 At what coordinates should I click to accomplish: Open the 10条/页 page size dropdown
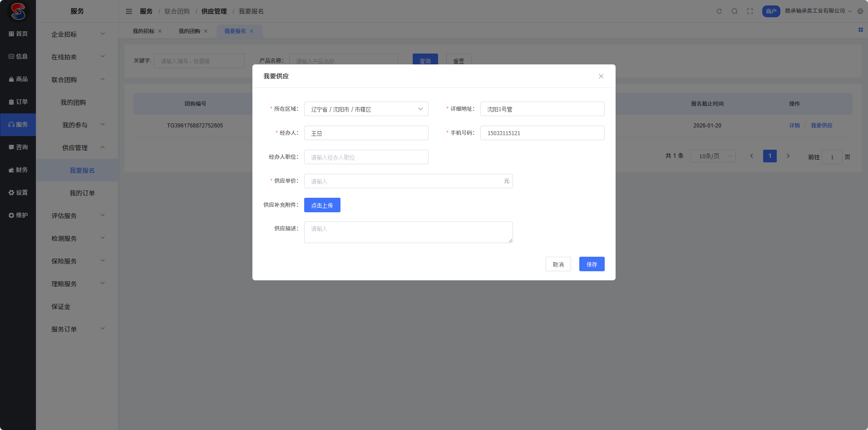pos(713,156)
